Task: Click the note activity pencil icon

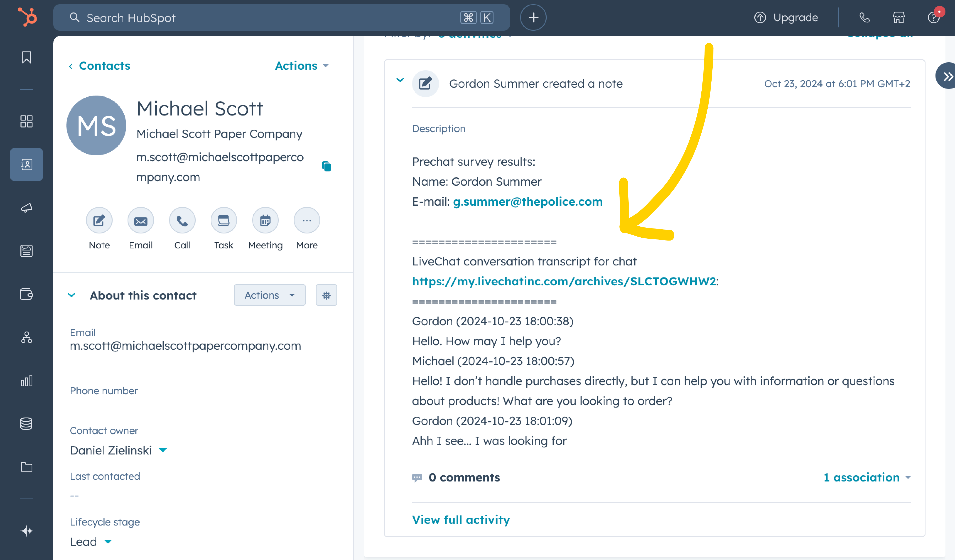Action: pos(425,83)
